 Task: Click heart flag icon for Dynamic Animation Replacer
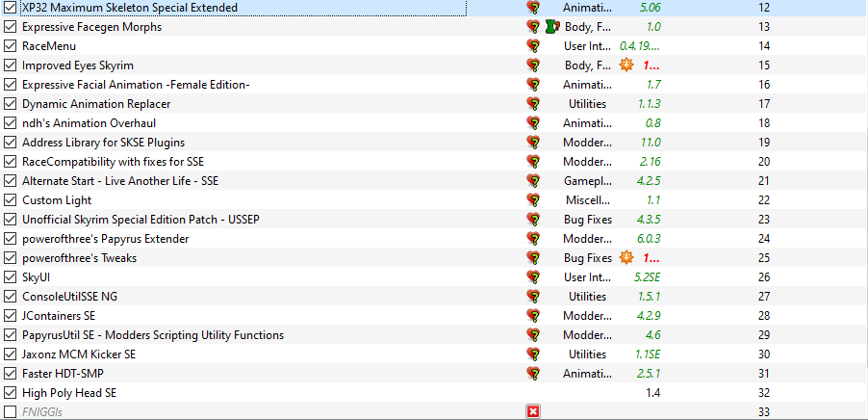[533, 104]
